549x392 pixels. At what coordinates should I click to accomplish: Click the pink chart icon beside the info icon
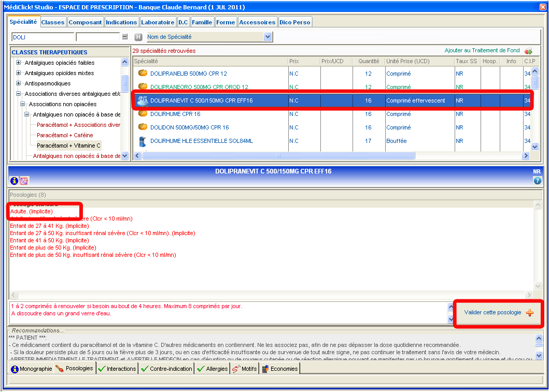pos(24,181)
